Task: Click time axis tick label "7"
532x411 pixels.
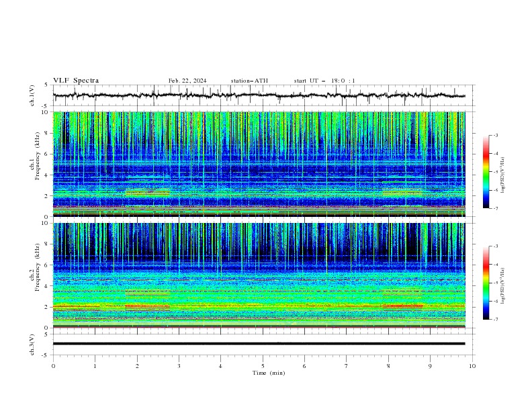Action: pyautogui.click(x=347, y=366)
